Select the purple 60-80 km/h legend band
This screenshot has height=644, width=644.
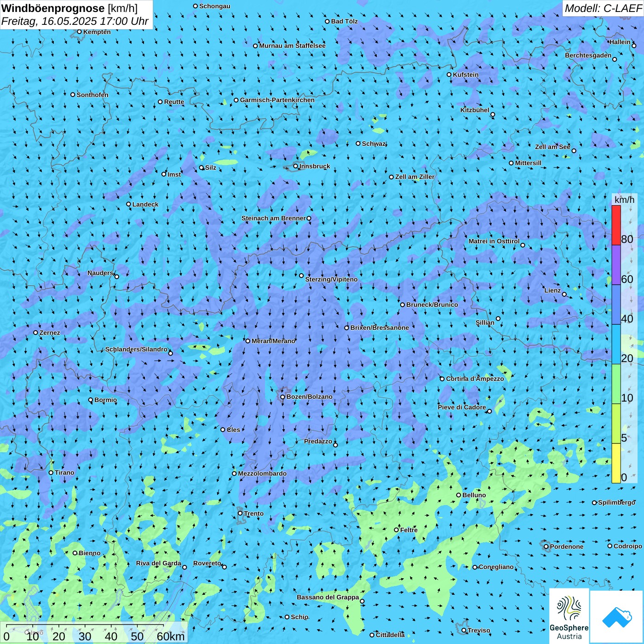pyautogui.click(x=616, y=265)
